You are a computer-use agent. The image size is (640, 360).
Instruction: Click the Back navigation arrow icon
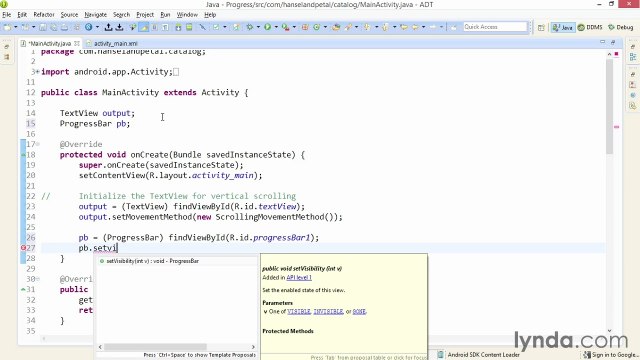[415, 27]
